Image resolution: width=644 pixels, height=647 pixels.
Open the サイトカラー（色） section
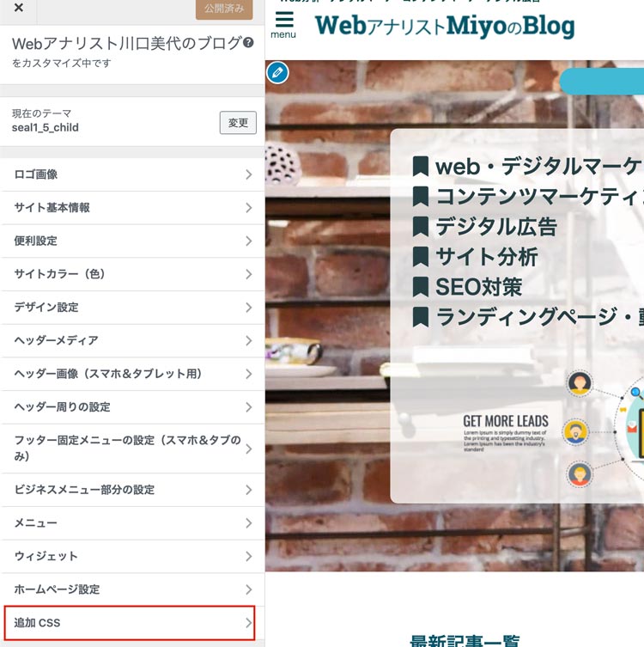[x=132, y=274]
